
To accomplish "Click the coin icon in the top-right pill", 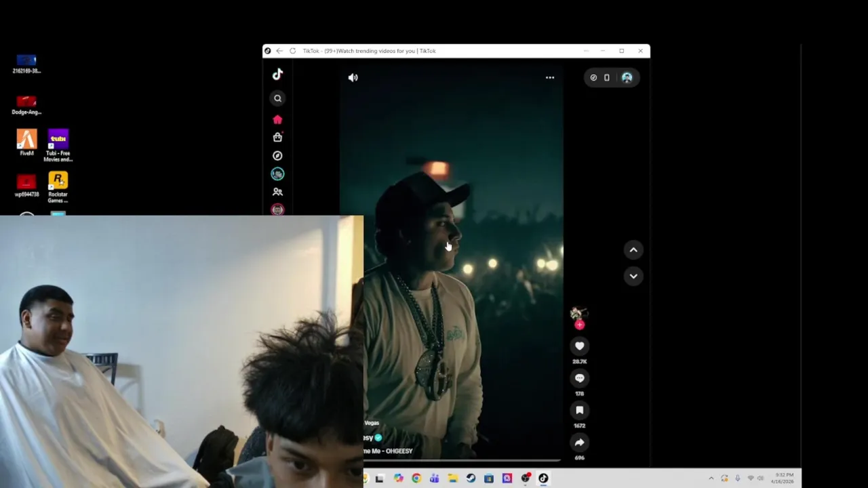I will (593, 77).
